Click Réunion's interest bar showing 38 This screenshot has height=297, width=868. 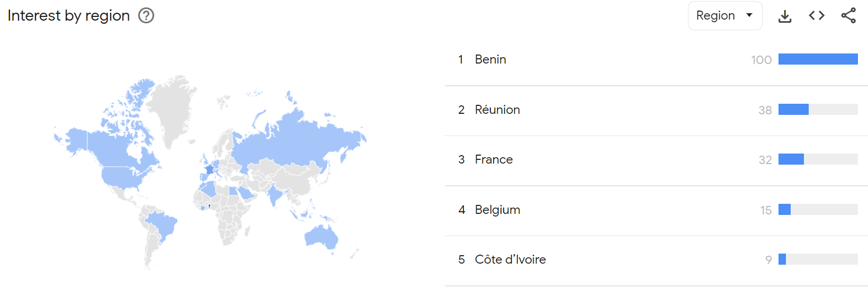[818, 110]
